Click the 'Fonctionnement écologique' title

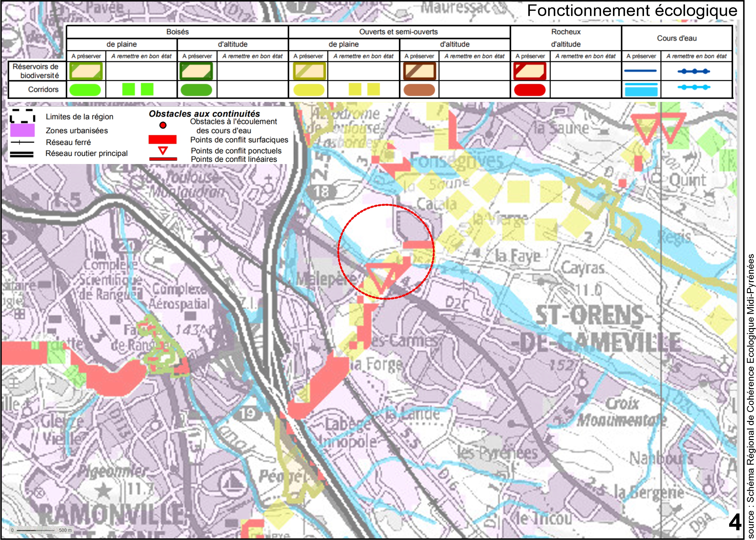coord(632,11)
